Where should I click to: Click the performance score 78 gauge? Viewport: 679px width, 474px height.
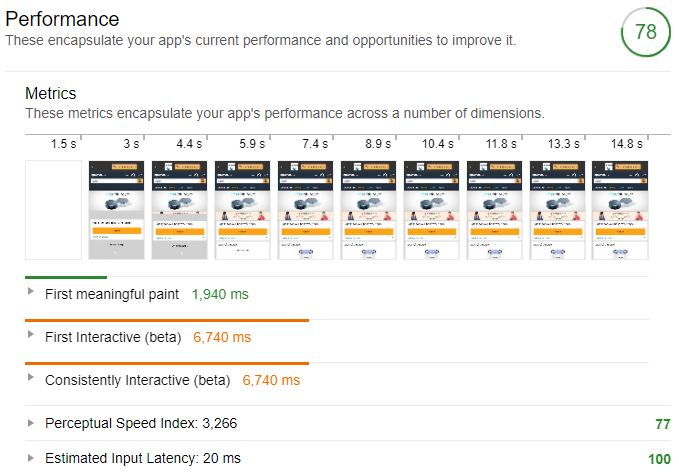tap(645, 31)
